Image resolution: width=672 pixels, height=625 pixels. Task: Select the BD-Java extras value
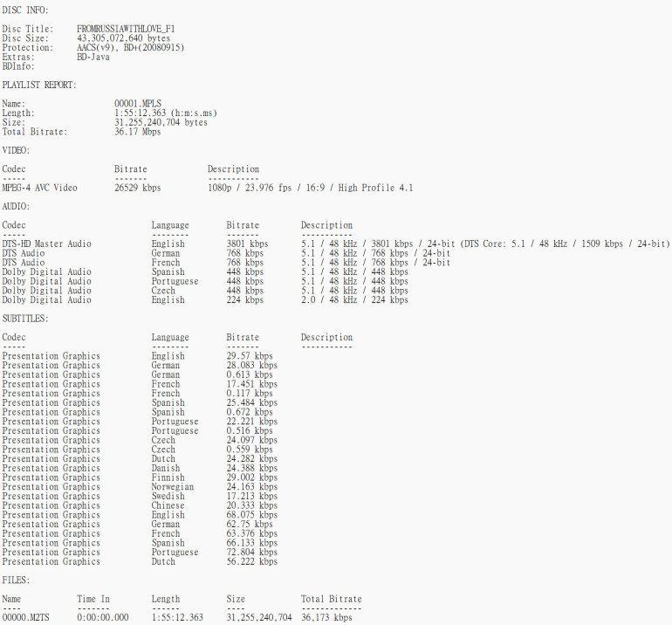click(93, 57)
